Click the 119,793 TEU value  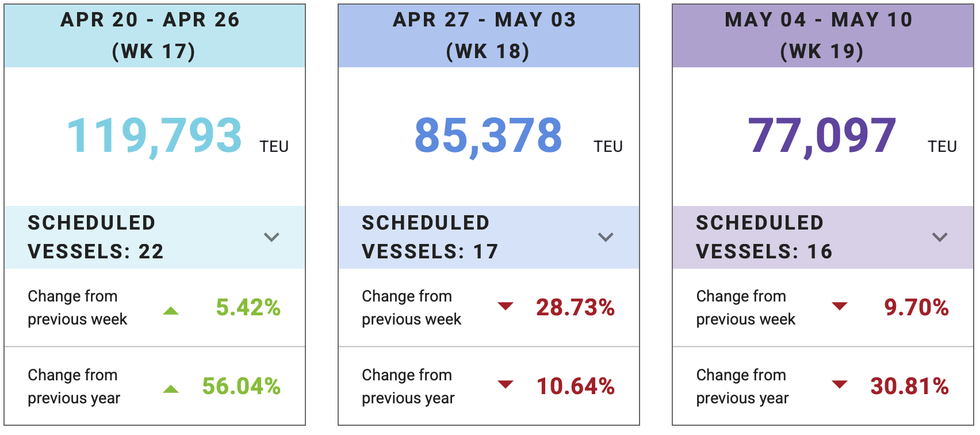click(x=154, y=136)
